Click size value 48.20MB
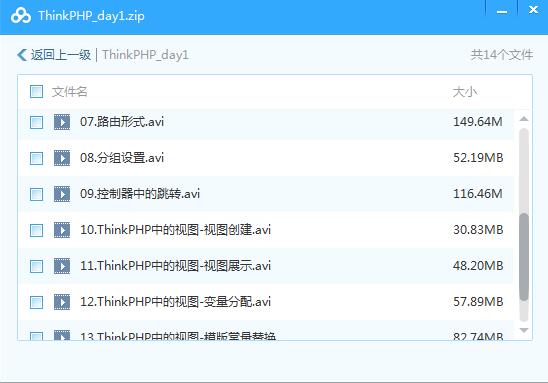548x383 pixels. [x=478, y=266]
